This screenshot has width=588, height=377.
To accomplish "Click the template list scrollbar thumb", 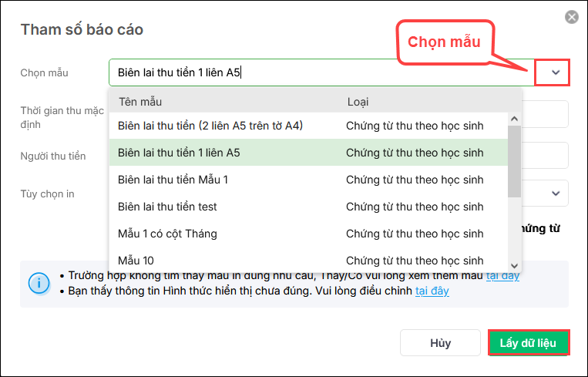I will 514,162.
